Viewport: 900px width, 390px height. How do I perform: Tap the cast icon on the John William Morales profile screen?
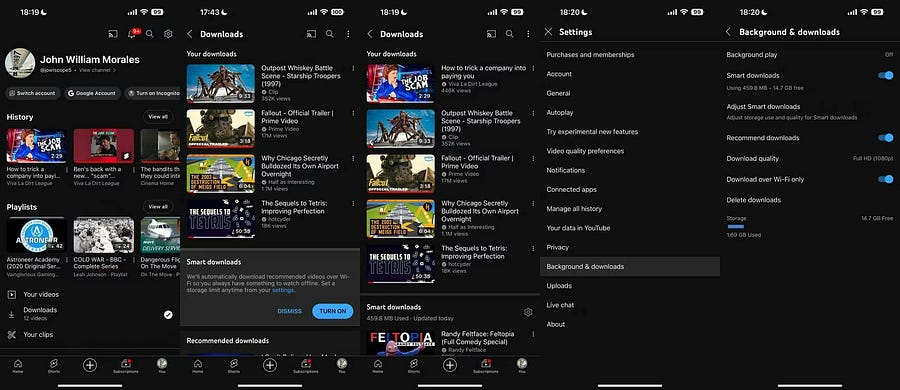pyautogui.click(x=113, y=34)
